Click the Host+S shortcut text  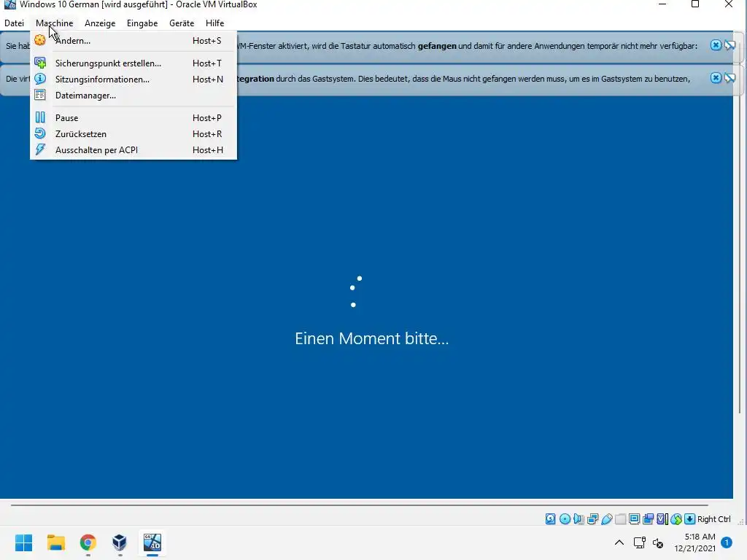click(x=206, y=41)
